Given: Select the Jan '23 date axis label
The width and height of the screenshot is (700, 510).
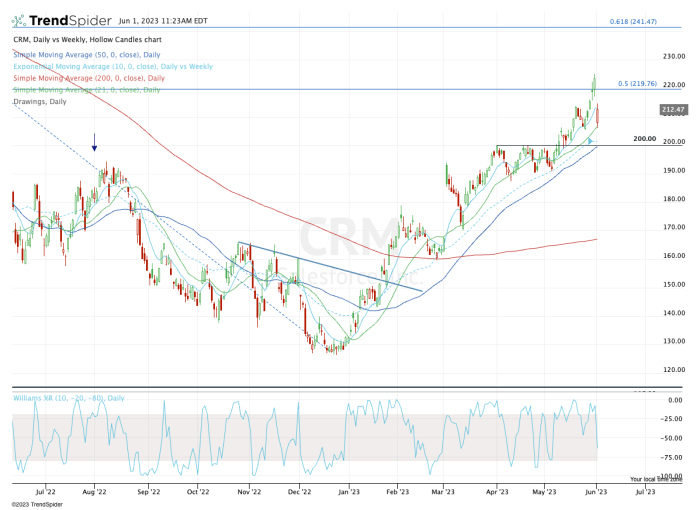Looking at the screenshot, I should click(349, 492).
